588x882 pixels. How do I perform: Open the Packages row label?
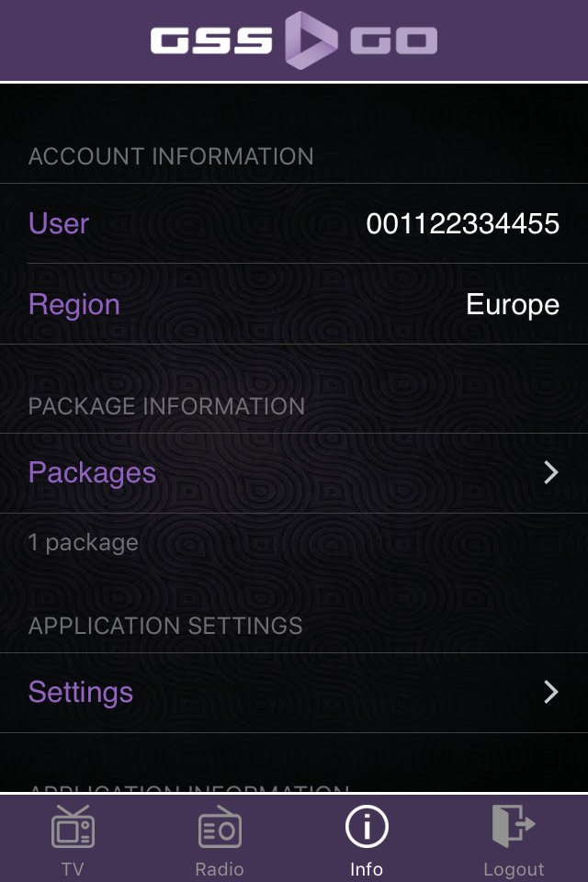pyautogui.click(x=92, y=473)
